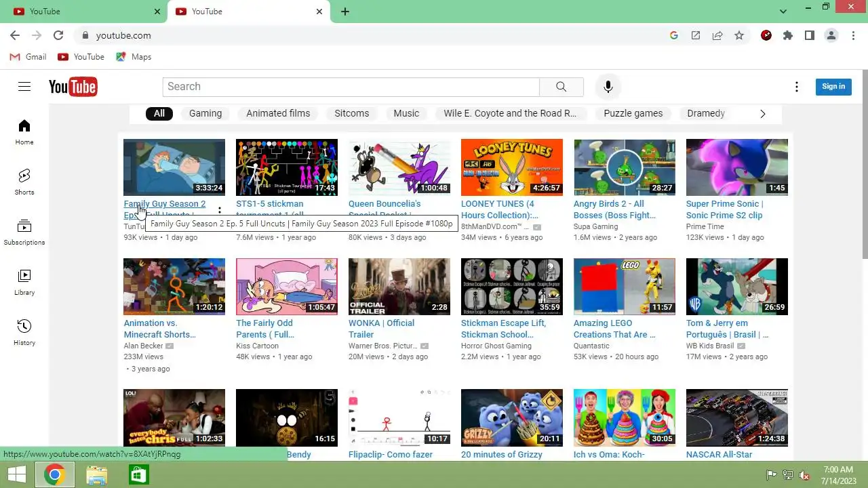
Task: Open the YouTube hamburger guide menu
Action: coord(24,87)
